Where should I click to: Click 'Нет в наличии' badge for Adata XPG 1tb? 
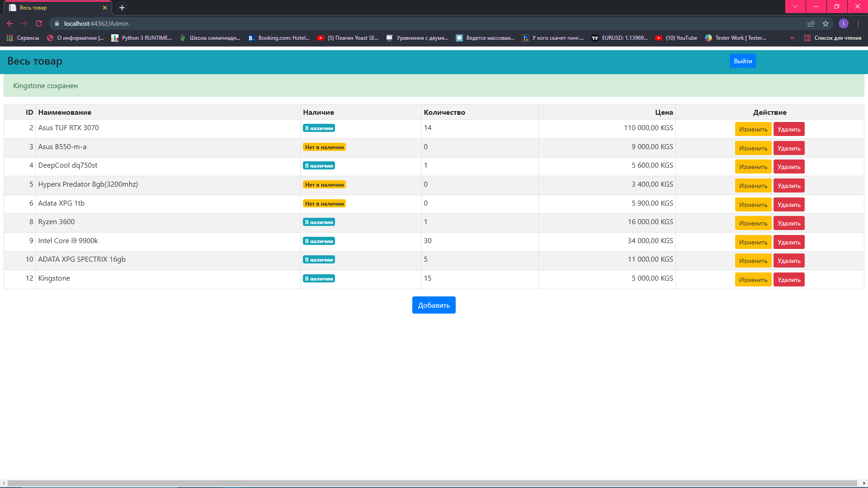324,204
